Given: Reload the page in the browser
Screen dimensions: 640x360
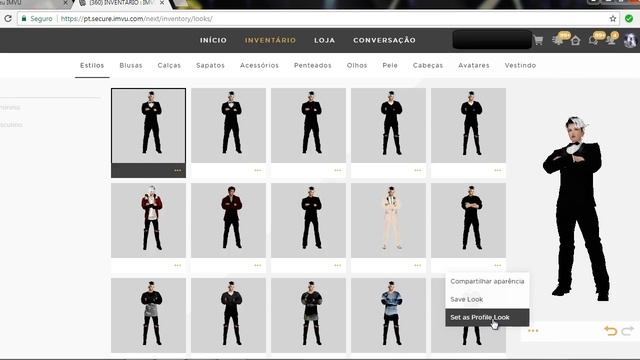Looking at the screenshot, I should 8,18.
